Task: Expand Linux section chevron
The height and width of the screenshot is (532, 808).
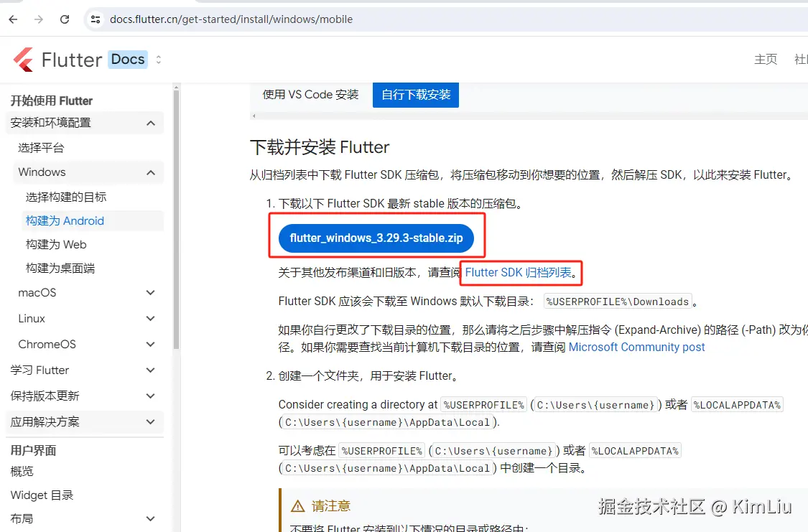Action: coord(151,318)
